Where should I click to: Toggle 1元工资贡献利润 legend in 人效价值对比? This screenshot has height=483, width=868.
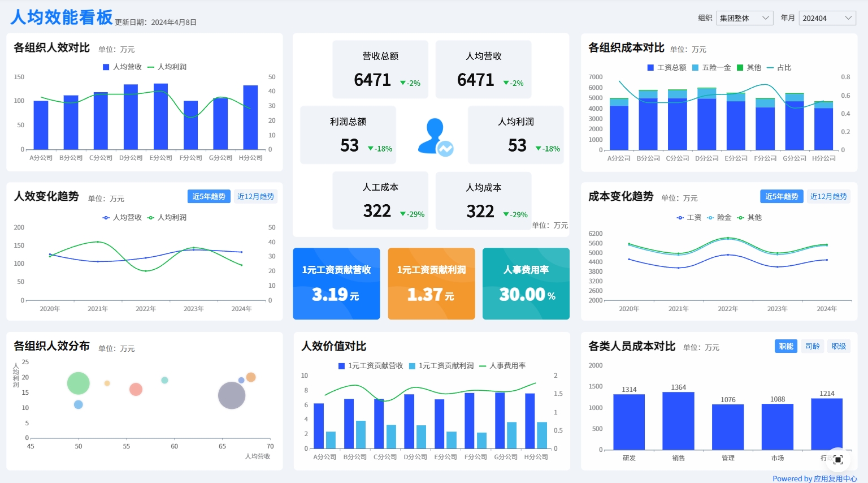pyautogui.click(x=441, y=366)
